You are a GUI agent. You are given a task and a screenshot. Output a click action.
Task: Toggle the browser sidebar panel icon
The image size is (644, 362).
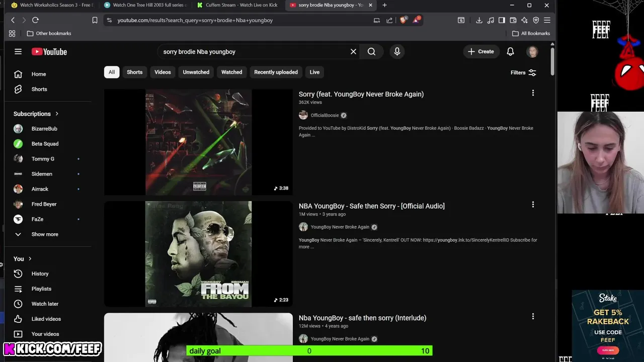click(502, 20)
